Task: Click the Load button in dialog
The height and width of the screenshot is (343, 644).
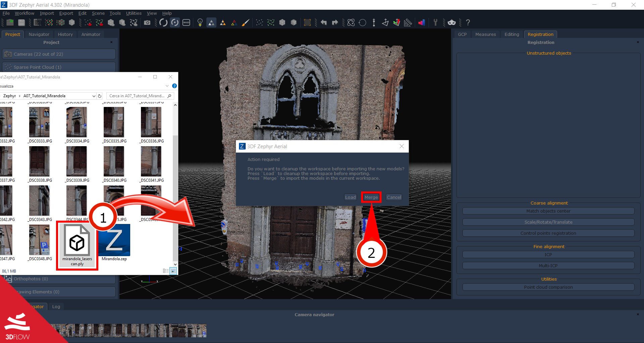Action: 350,197
